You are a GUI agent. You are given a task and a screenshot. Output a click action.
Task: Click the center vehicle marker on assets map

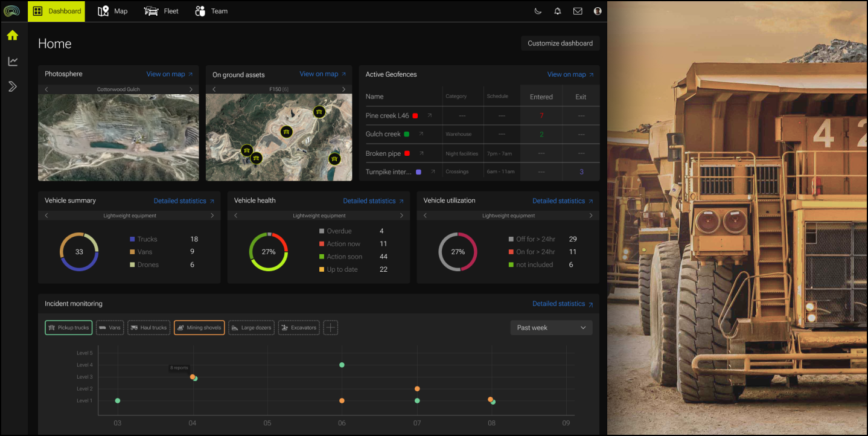287,131
